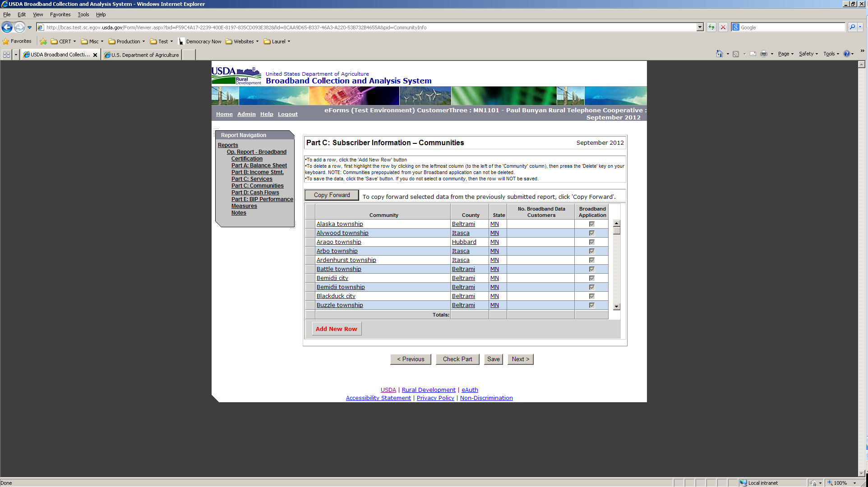Click the Print icon in command bar
Screen dimensions: 868x487
click(x=763, y=54)
